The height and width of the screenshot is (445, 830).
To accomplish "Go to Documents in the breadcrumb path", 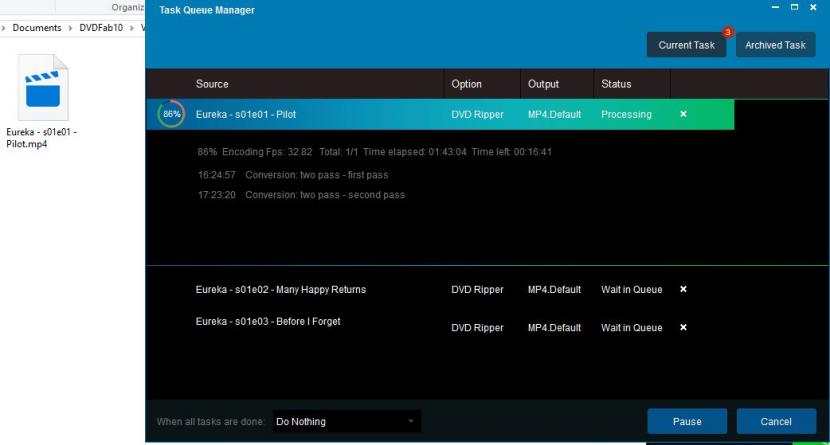I will click(x=37, y=27).
